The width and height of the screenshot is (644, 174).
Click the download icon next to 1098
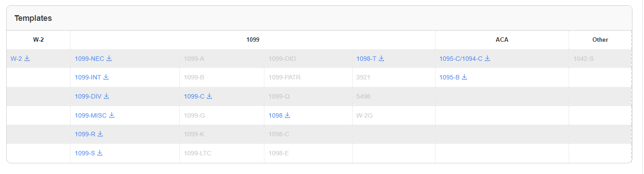coord(287,115)
